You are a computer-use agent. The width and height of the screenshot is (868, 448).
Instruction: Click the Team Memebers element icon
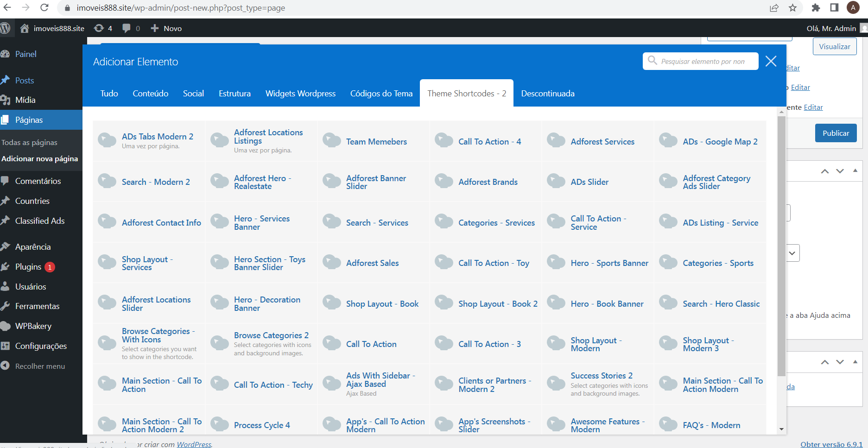pyautogui.click(x=332, y=141)
